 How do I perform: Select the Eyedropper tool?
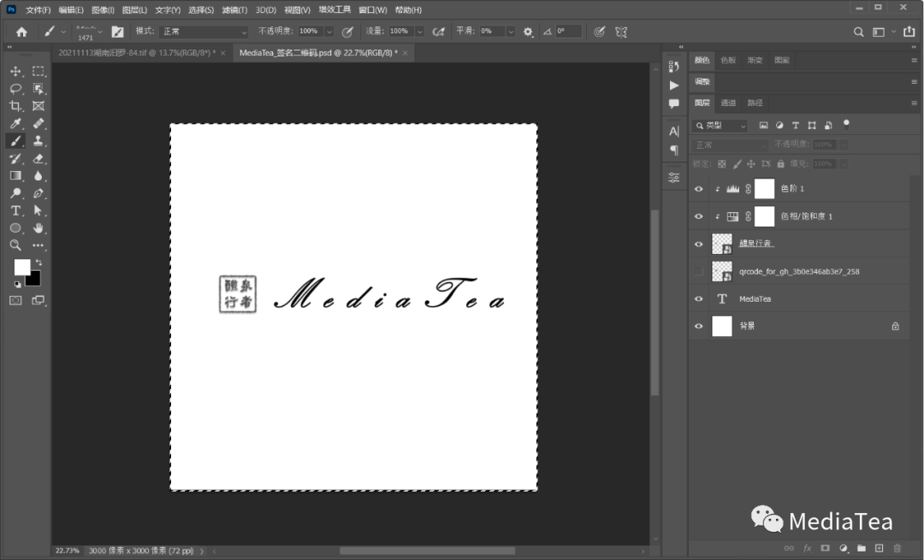[15, 124]
